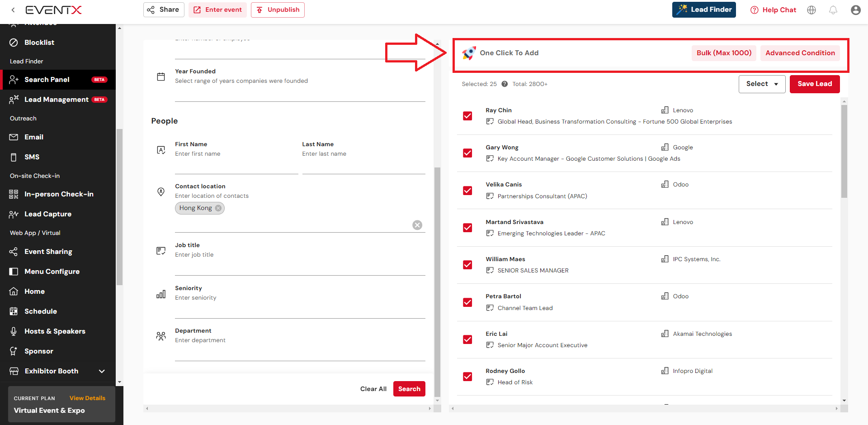The width and height of the screenshot is (868, 425).
Task: Uncheck the Eric Lai lead
Action: tap(467, 339)
